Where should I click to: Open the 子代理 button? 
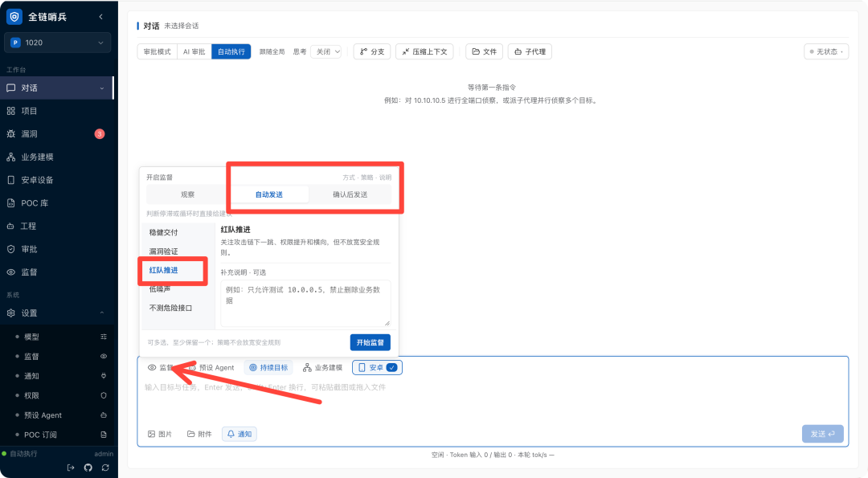point(530,51)
